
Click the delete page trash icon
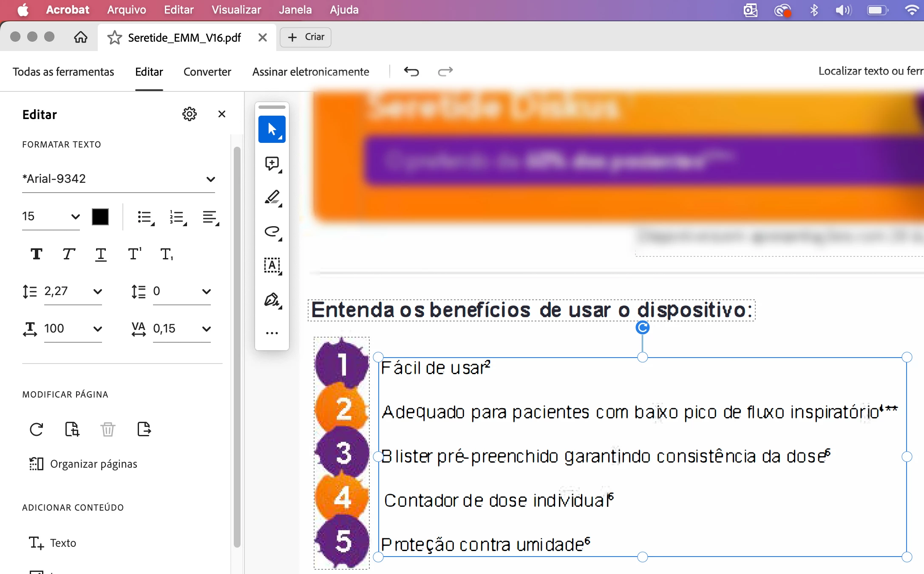[x=108, y=429]
